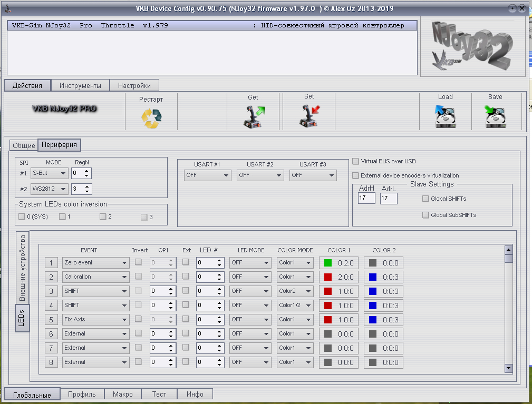The width and height of the screenshot is (532, 404).
Task: Open Fix Axis EVENT dropdown
Action: 95,320
